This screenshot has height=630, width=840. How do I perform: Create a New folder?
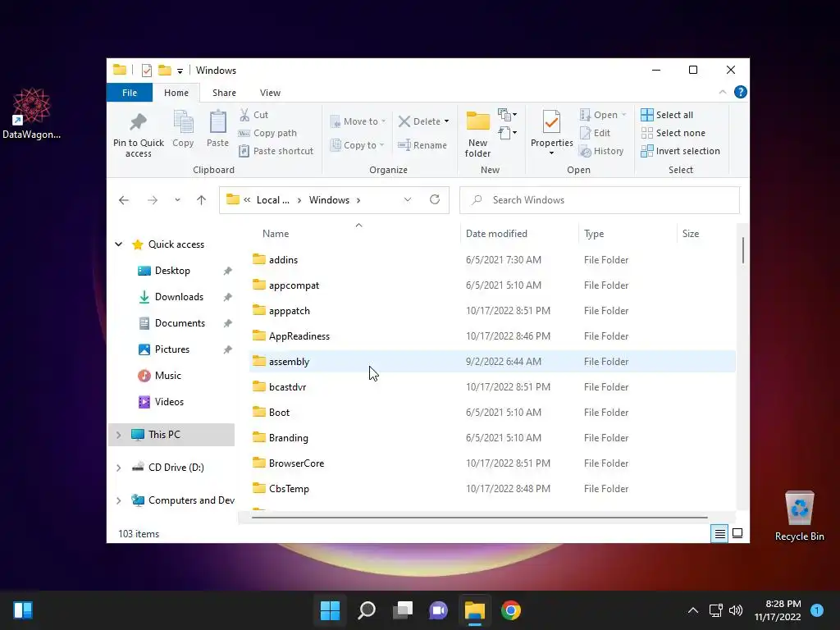click(x=477, y=134)
